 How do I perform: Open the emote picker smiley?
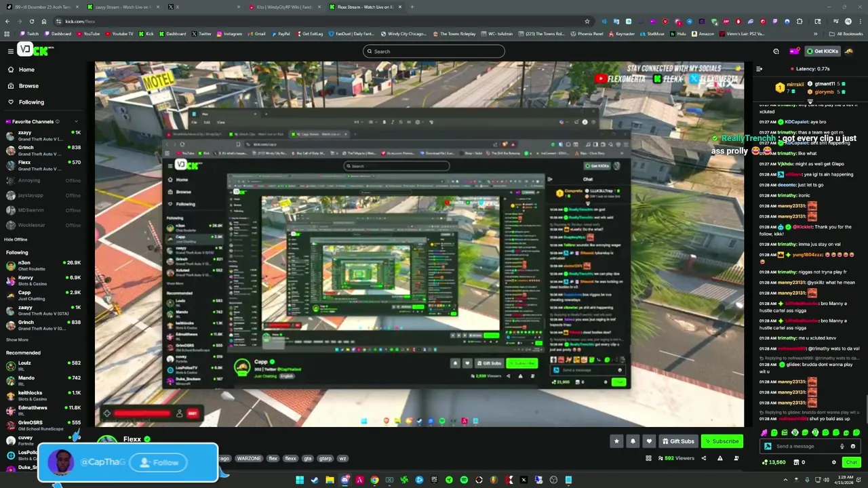click(x=852, y=446)
